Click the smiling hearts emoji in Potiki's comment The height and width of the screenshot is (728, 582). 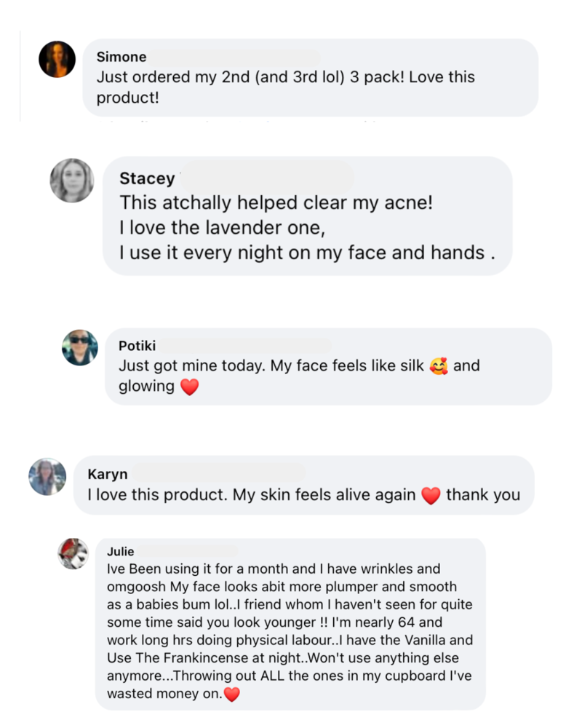click(x=439, y=365)
